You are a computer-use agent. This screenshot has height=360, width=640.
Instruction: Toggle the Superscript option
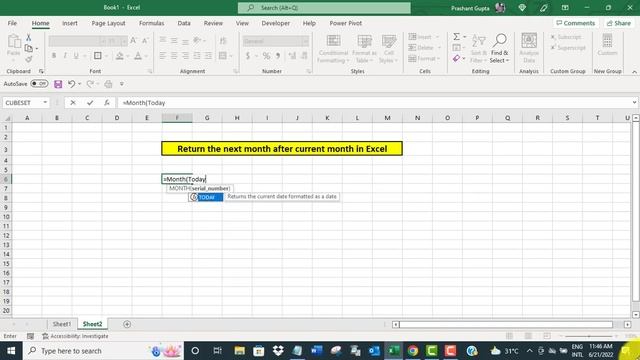pos(568,48)
